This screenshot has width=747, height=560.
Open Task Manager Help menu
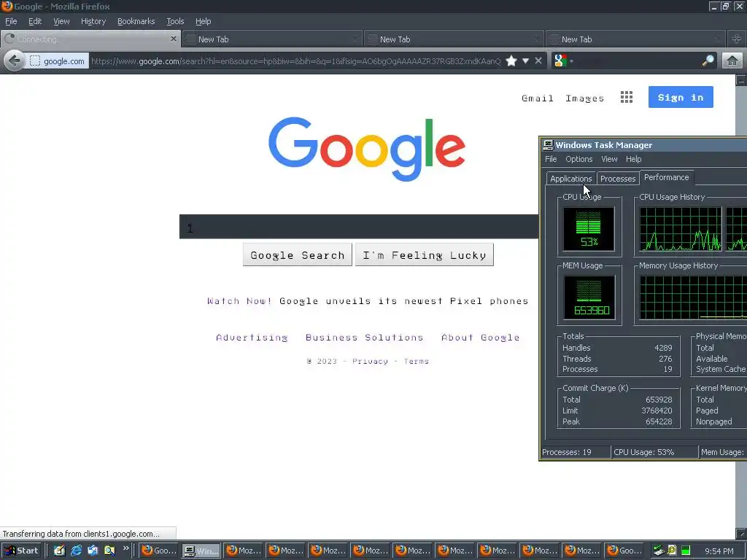tap(634, 159)
